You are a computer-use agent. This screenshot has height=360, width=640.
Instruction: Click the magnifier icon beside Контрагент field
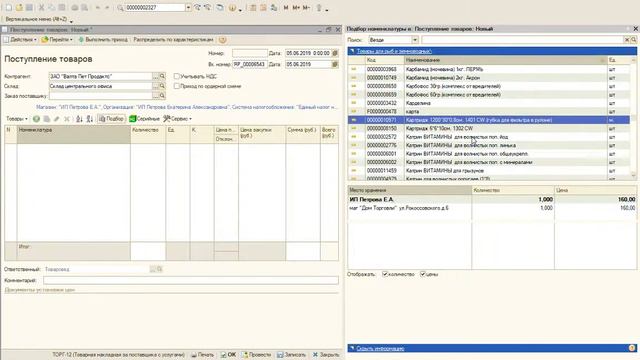[x=162, y=76]
